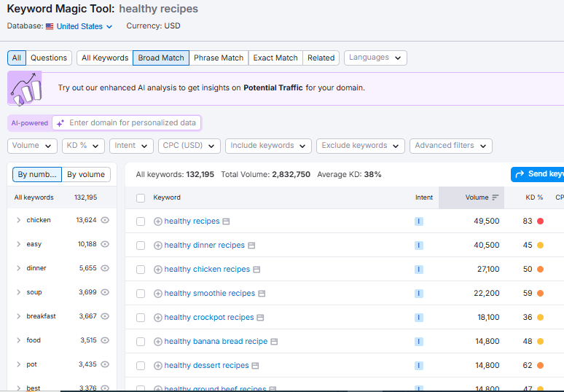Viewport: 564px width, 392px height.
Task: Click intent badge for healthy chicken recipes
Action: (419, 270)
